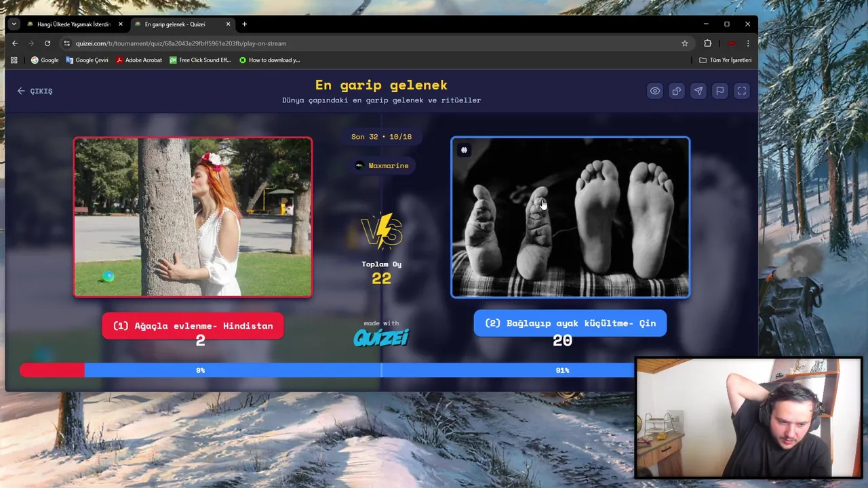
Task: Open the extensions puzzle icon
Action: click(707, 43)
